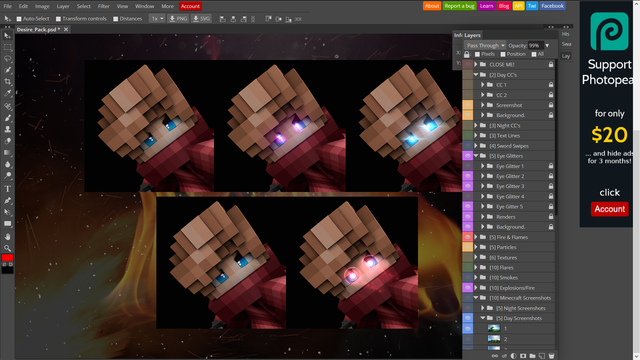Screen dimensions: 640x360
Task: Select the Hand tool
Action: 7,236
